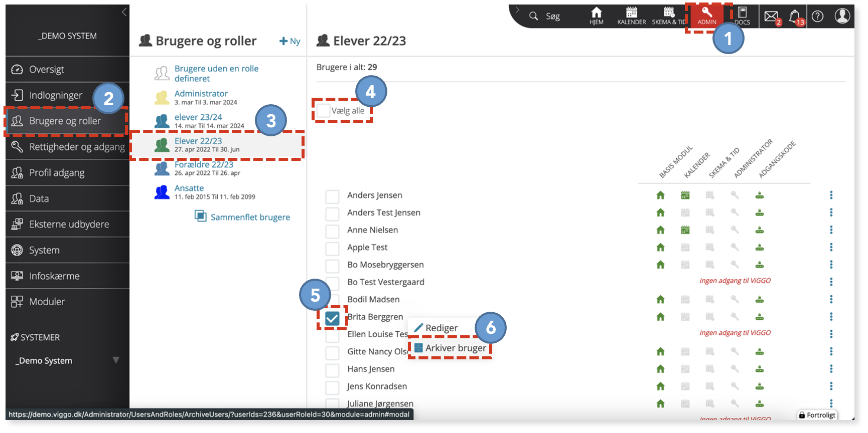Image resolution: width=868 pixels, height=433 pixels.
Task: Click the + Ny button
Action: [290, 41]
